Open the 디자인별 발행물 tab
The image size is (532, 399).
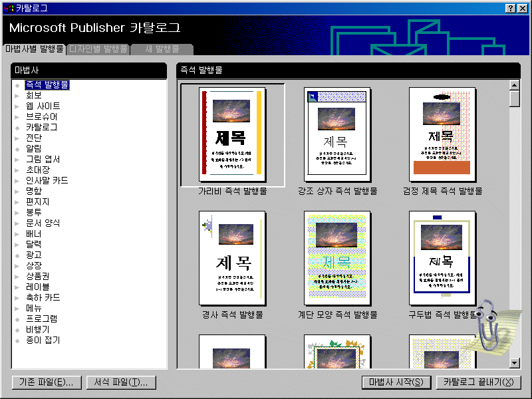click(98, 49)
